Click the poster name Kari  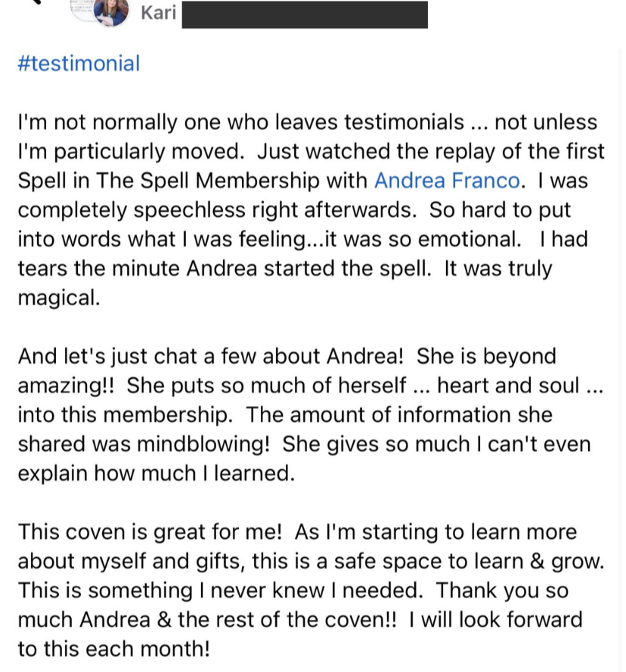pos(158,13)
